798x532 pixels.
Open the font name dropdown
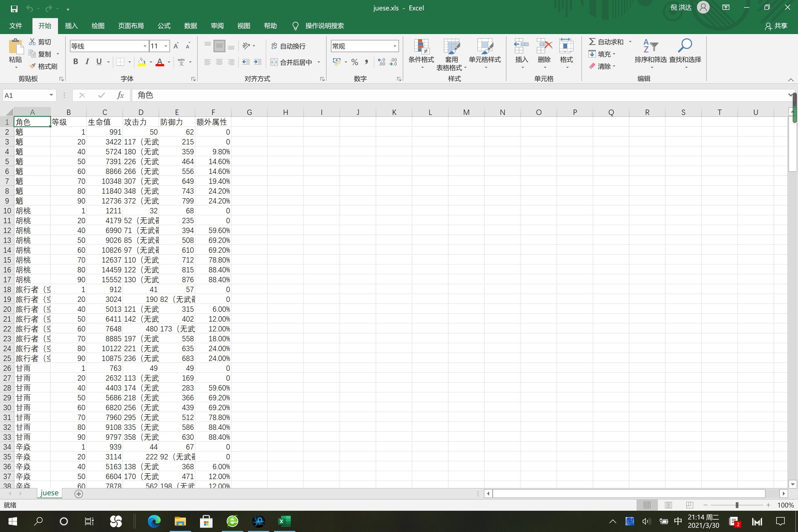(x=145, y=46)
